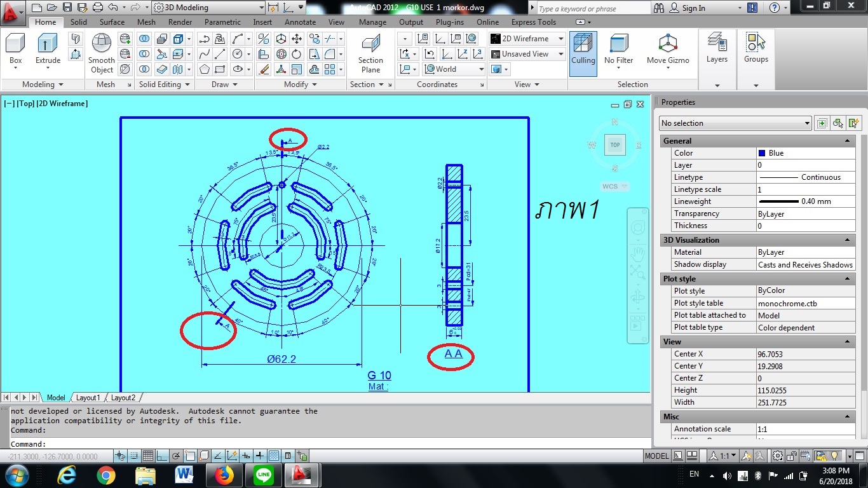Click the Sign In button

click(693, 8)
